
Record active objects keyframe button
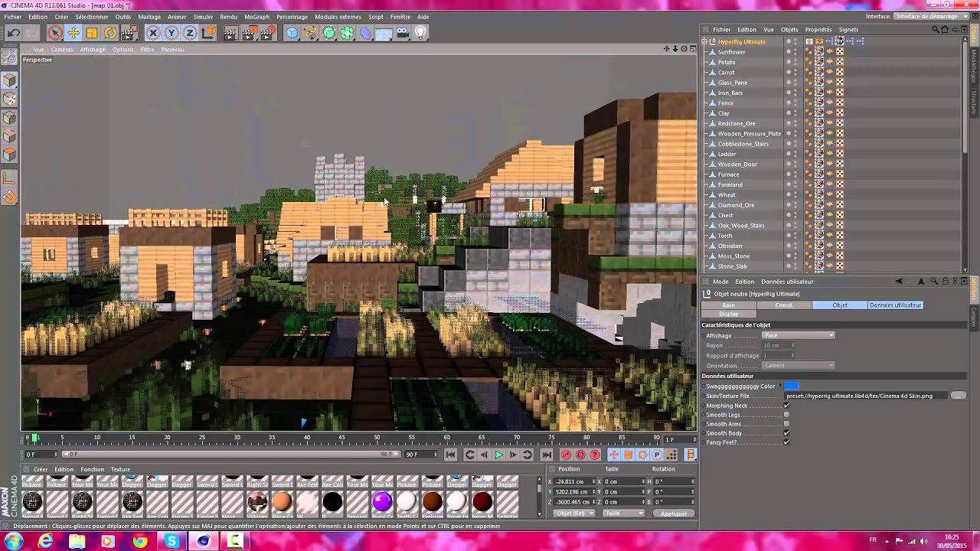(567, 455)
